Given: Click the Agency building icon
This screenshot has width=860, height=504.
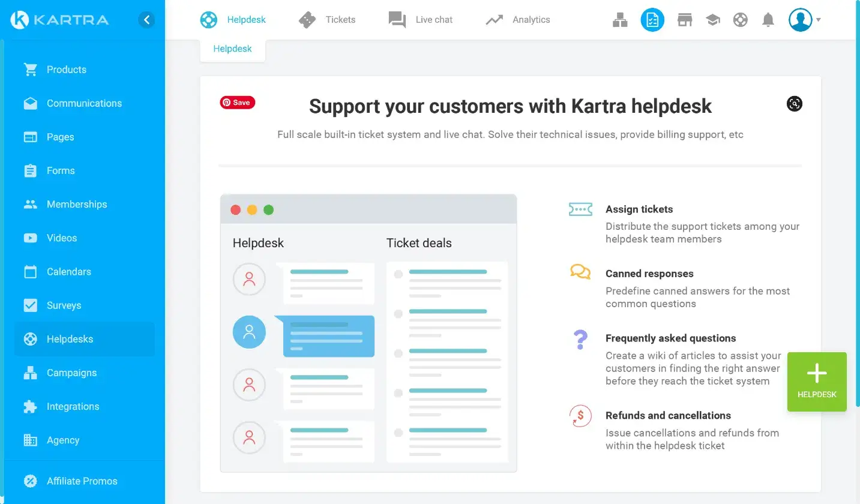Looking at the screenshot, I should pos(30,440).
